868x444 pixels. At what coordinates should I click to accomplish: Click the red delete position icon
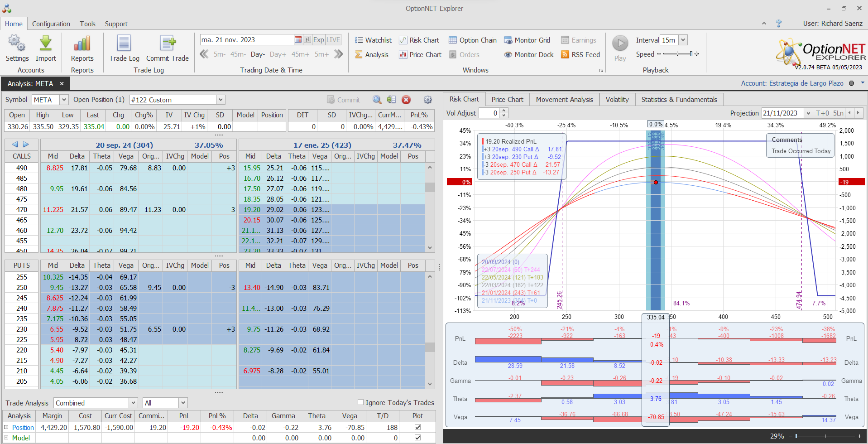point(406,100)
